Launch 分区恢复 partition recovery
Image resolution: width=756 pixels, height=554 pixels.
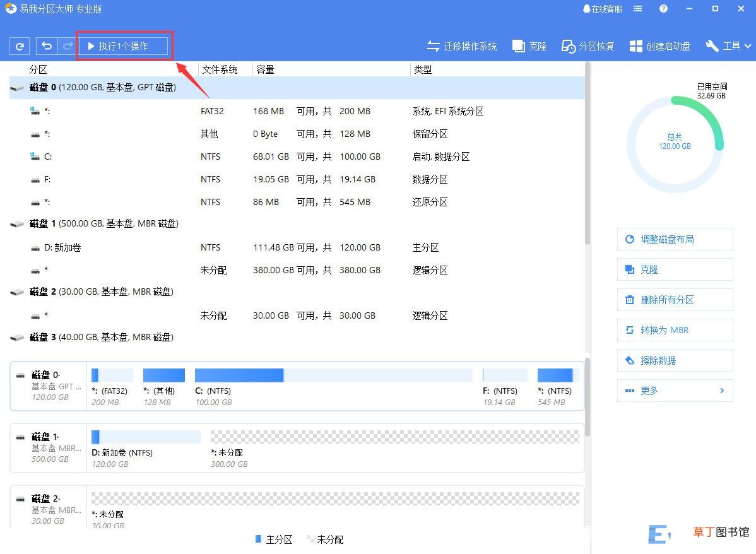pyautogui.click(x=588, y=46)
